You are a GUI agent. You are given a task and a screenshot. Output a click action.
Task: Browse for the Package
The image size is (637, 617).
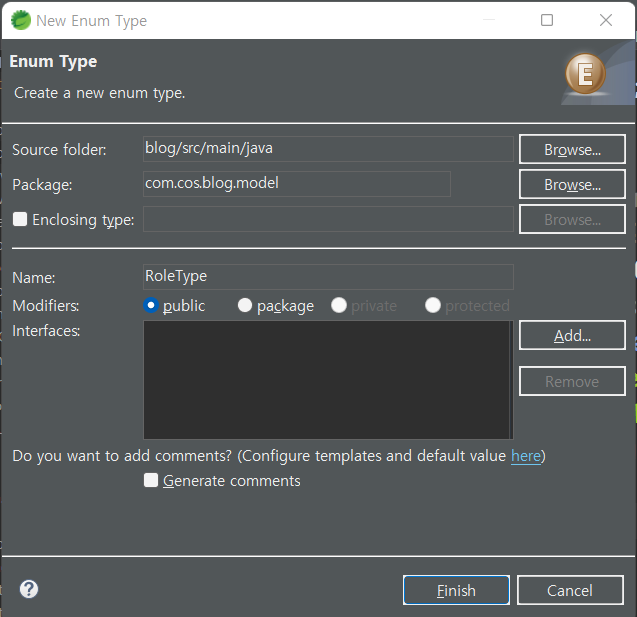point(572,184)
